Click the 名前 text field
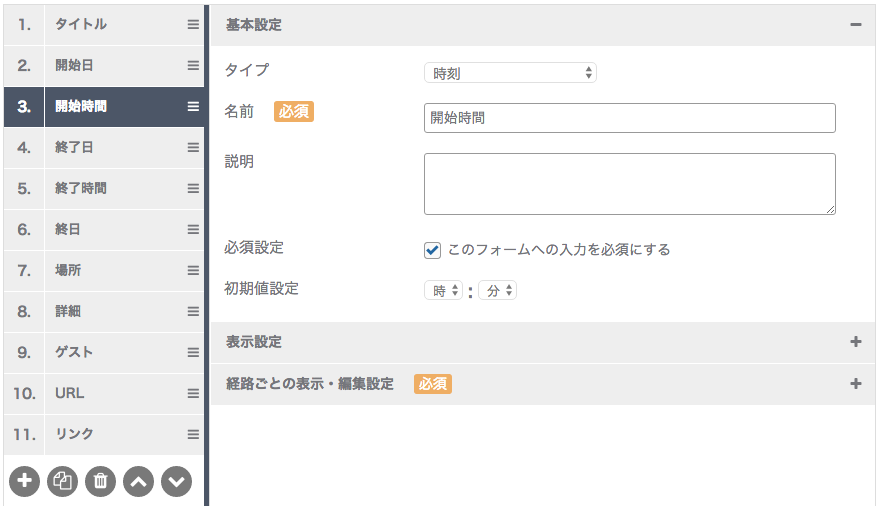This screenshot has height=506, width=880. point(630,118)
